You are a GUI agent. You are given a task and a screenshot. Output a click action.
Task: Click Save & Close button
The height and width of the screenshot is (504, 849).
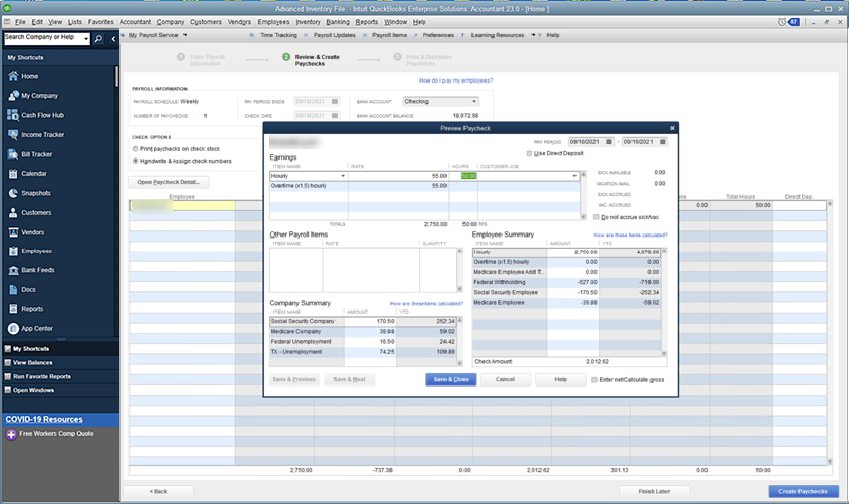pos(450,379)
